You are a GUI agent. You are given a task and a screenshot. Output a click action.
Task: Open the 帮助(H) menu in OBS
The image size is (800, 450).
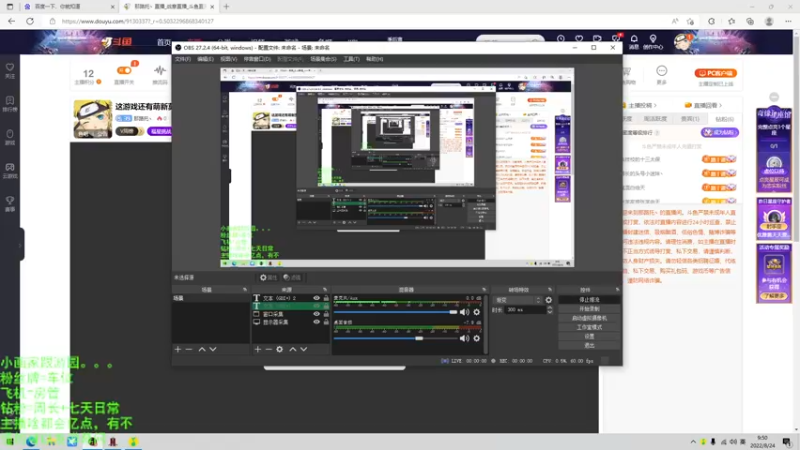click(x=374, y=59)
